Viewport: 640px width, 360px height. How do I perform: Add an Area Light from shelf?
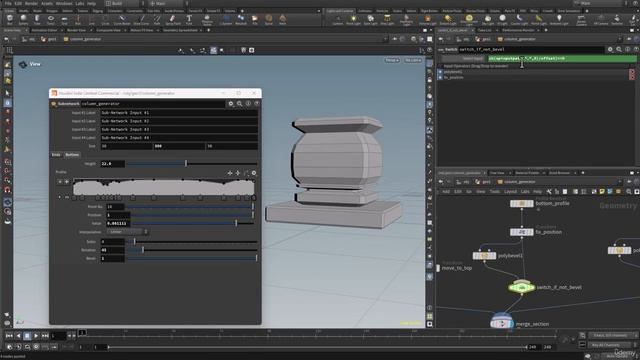(x=387, y=20)
